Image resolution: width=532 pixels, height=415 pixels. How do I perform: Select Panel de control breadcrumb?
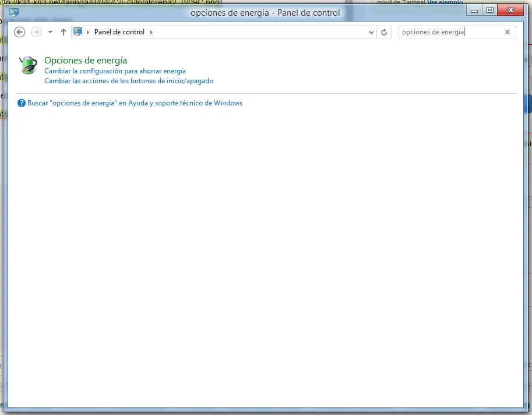click(x=119, y=32)
